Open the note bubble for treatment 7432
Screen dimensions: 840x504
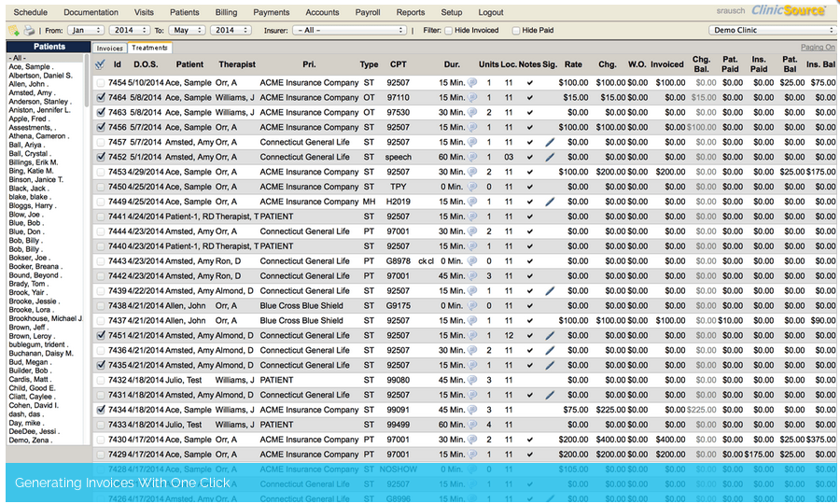pos(472,380)
